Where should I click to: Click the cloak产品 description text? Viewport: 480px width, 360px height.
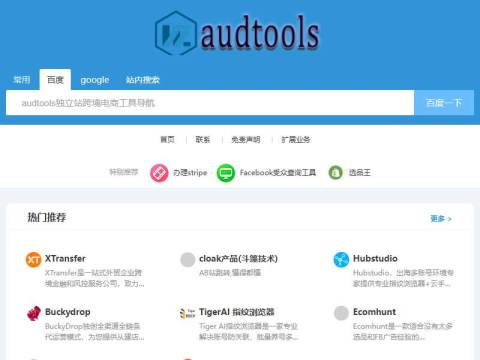[230, 273]
